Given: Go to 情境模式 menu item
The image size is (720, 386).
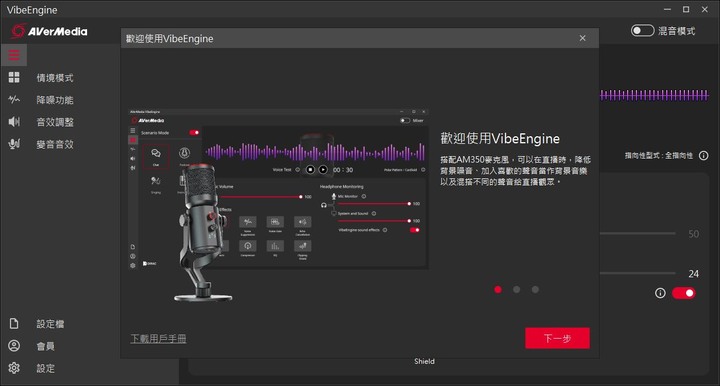Looking at the screenshot, I should click(x=55, y=78).
